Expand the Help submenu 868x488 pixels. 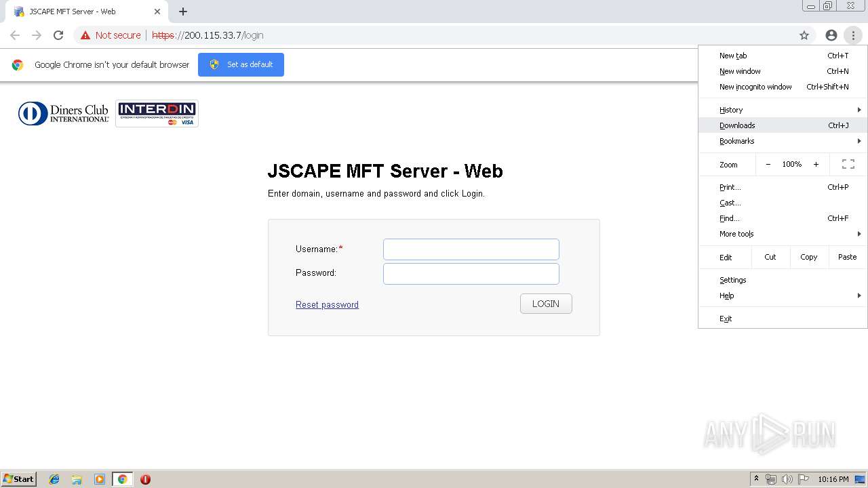(x=783, y=296)
